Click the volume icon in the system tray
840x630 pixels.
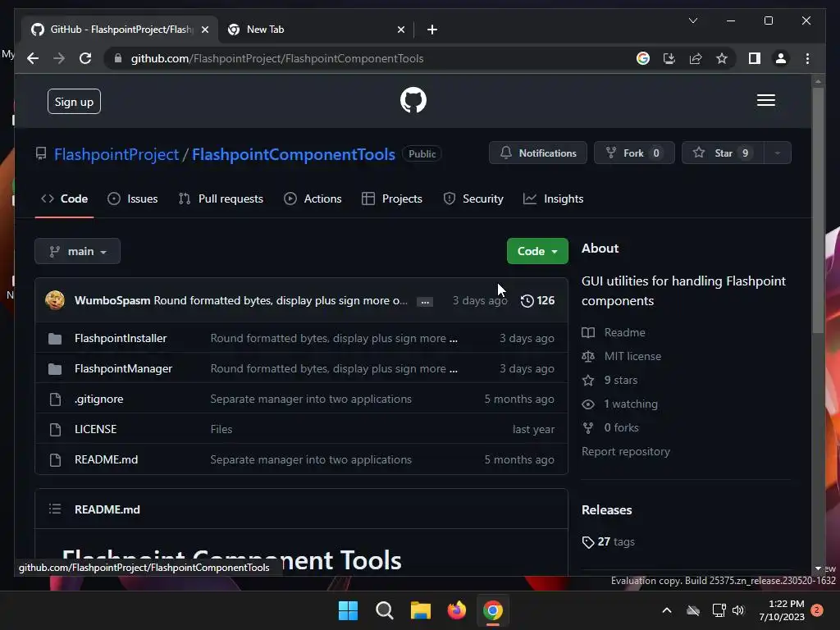tap(738, 610)
